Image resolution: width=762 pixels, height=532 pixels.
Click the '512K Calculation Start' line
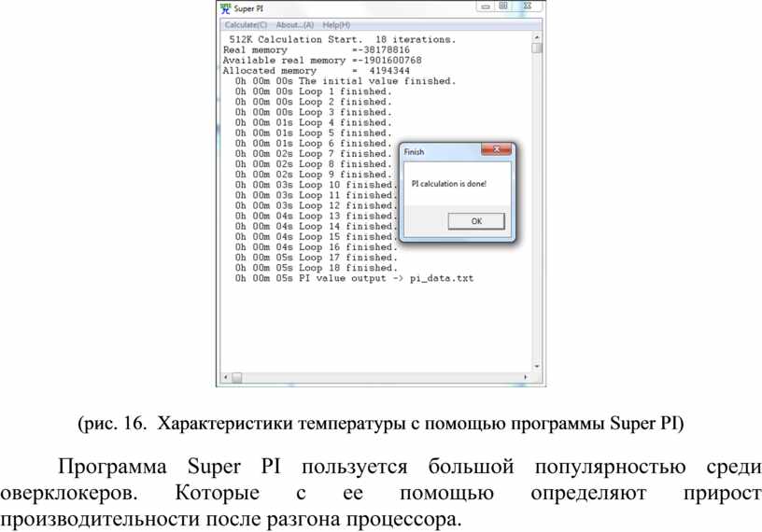tap(342, 39)
